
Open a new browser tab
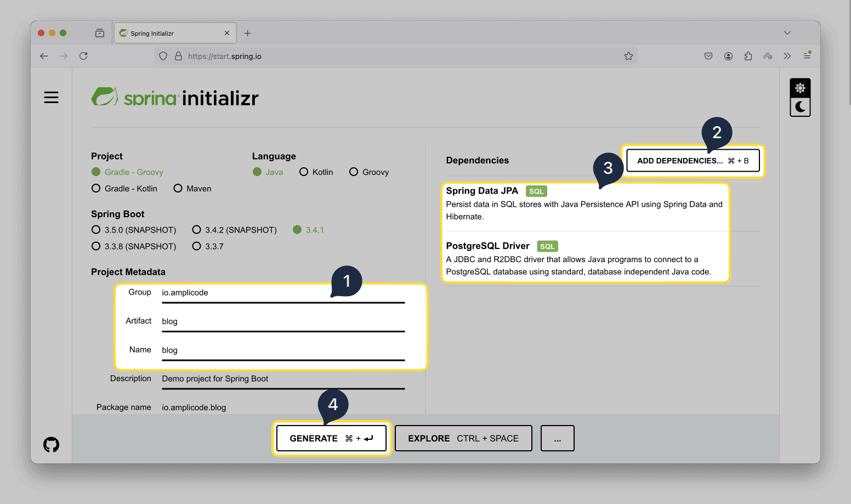click(248, 33)
